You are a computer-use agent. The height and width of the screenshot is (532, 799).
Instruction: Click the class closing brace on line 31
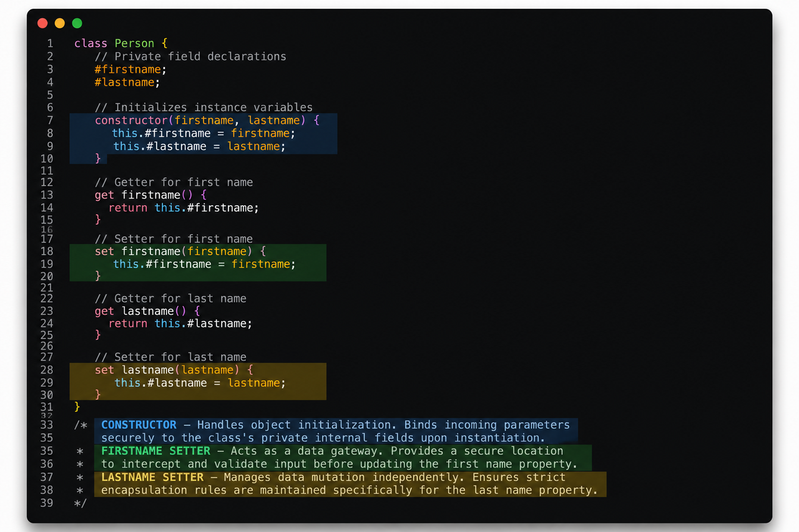point(77,407)
